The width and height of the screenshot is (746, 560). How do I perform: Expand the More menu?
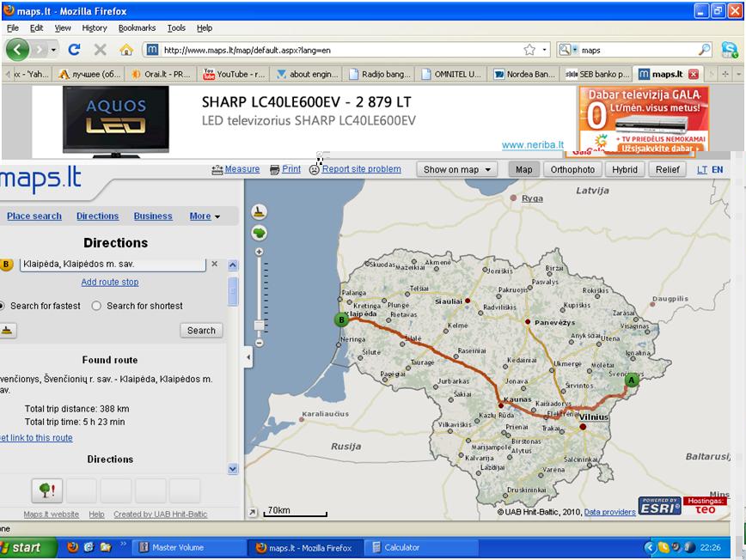(205, 216)
